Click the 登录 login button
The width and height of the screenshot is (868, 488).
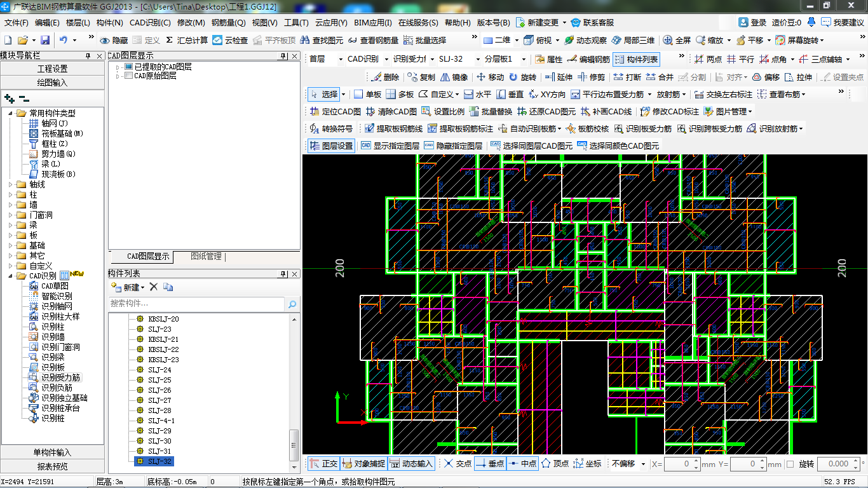[x=753, y=22]
